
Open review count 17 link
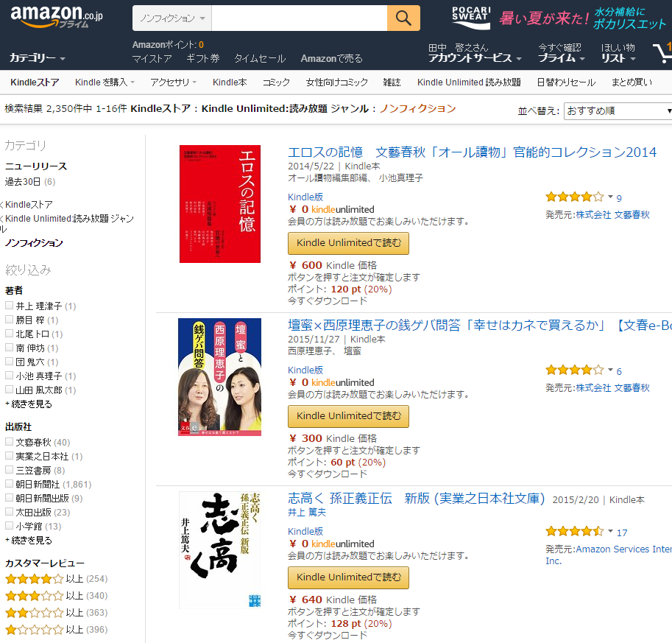point(622,533)
